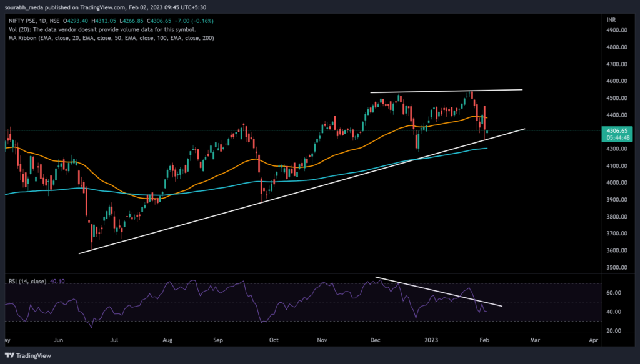Image resolution: width=640 pixels, height=364 pixels.
Task: Click the 3900.00 price axis label
Action: pos(617,200)
